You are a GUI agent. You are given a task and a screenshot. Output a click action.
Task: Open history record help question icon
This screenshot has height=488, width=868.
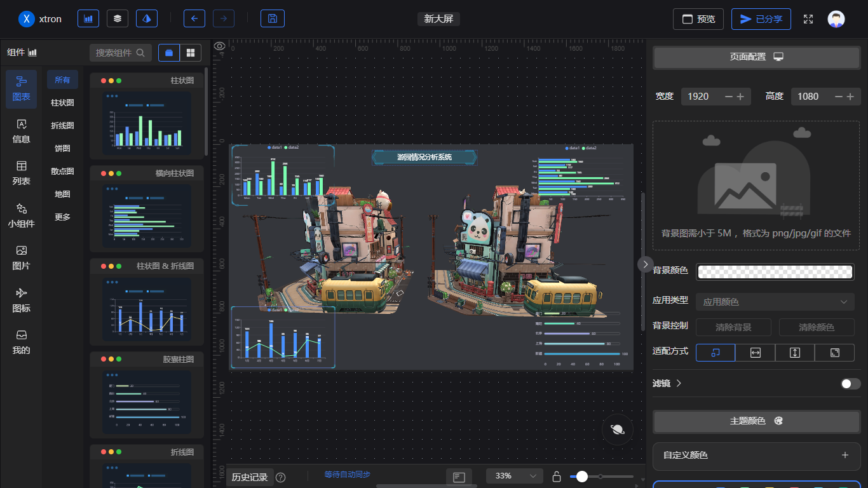click(x=281, y=477)
